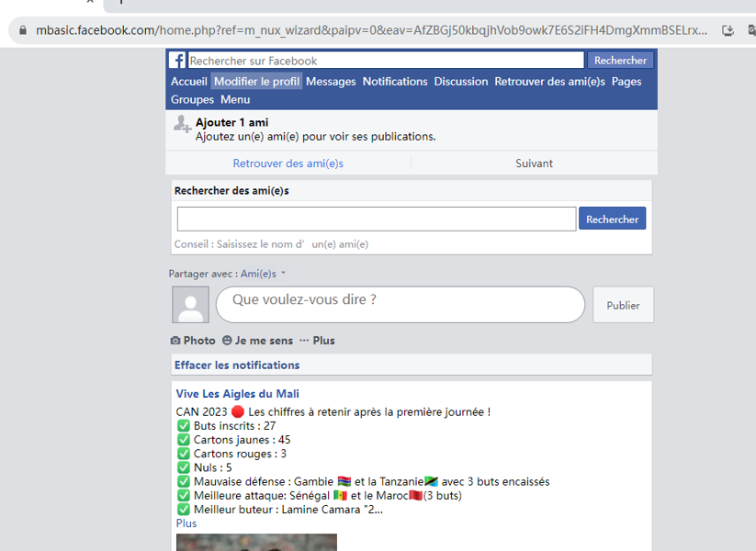This screenshot has height=551, width=756.
Task: Open Retrouver des ami(e)s in navigation bar
Action: coord(549,82)
